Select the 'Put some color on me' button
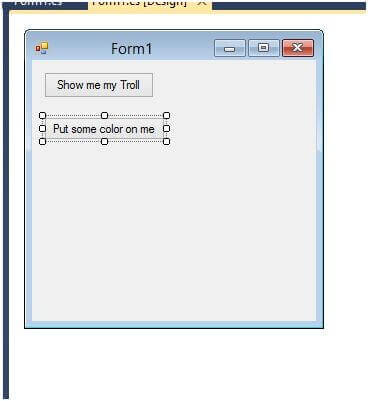The height and width of the screenshot is (401, 368). [104, 129]
